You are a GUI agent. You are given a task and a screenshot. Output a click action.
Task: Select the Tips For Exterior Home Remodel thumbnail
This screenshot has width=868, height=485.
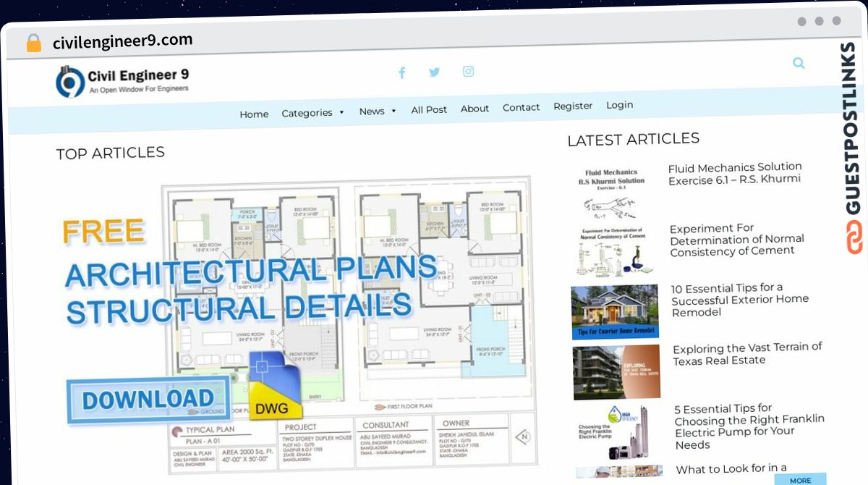[x=615, y=312]
